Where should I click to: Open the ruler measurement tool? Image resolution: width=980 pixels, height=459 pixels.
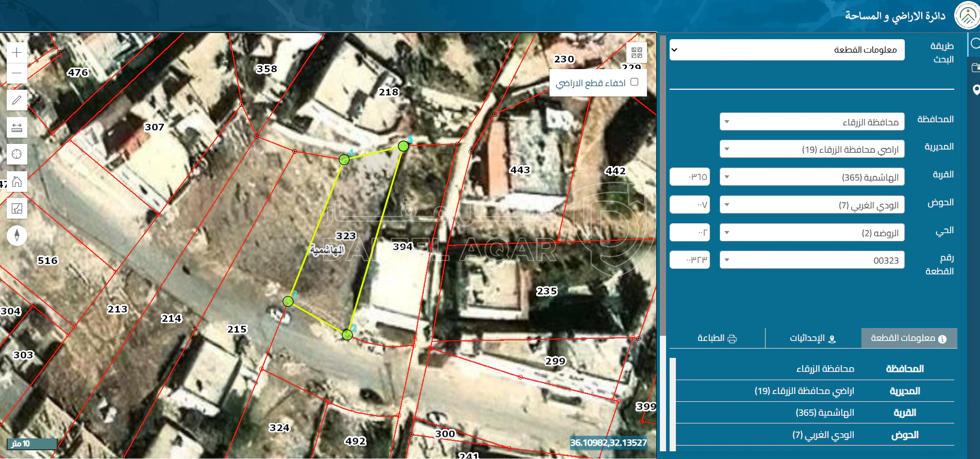pyautogui.click(x=16, y=127)
